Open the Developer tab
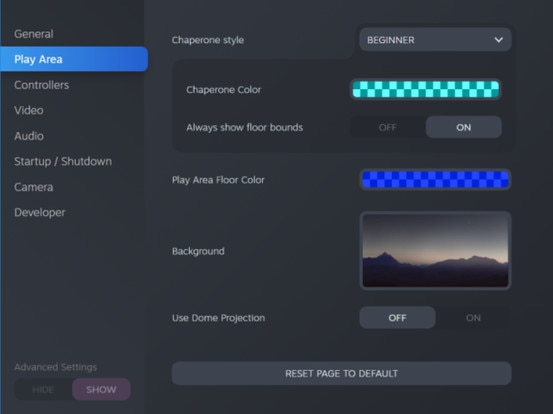The height and width of the screenshot is (414, 553). click(x=40, y=212)
